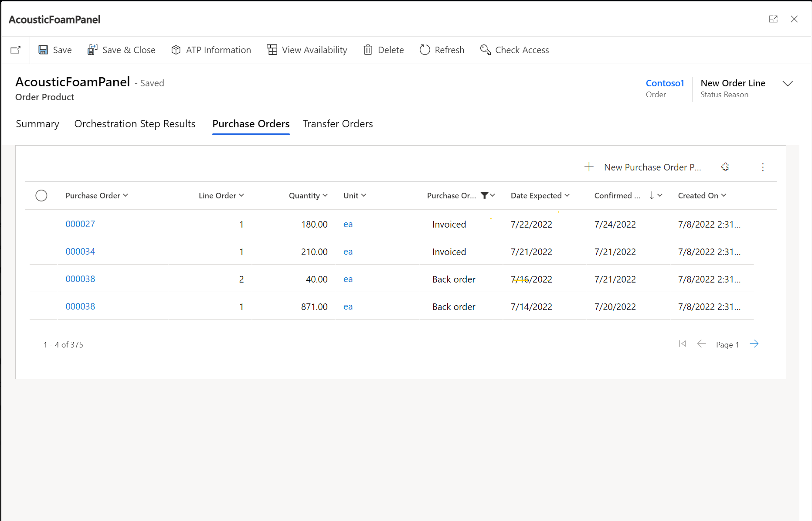The width and height of the screenshot is (812, 521).
Task: Open purchase order 000027
Action: pos(80,224)
